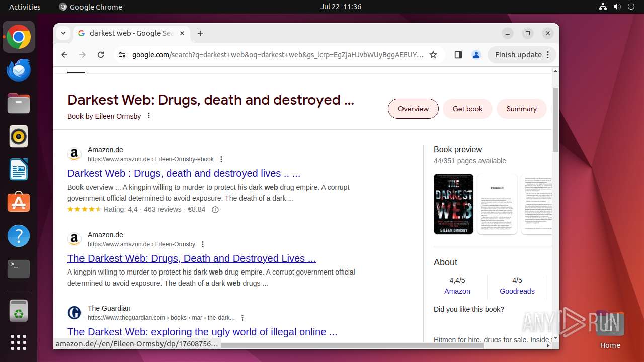The width and height of the screenshot is (644, 362).
Task: Launch Terminal from the dock
Action: [19, 269]
